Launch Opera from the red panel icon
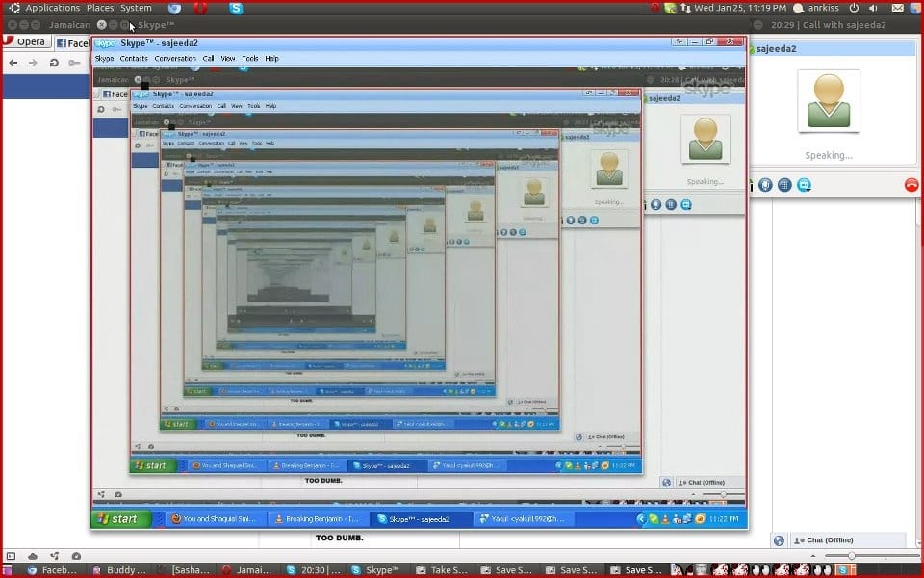Viewport: 924px width, 578px height. [x=200, y=9]
